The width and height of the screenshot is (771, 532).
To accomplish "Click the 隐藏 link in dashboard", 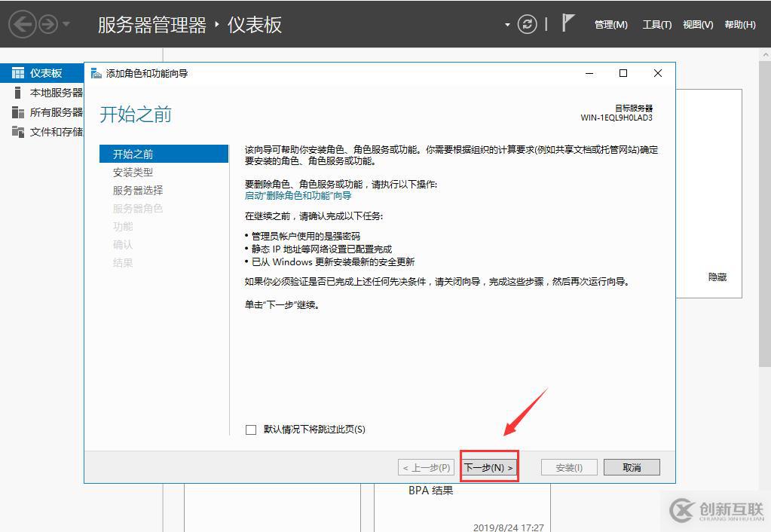I will [717, 277].
